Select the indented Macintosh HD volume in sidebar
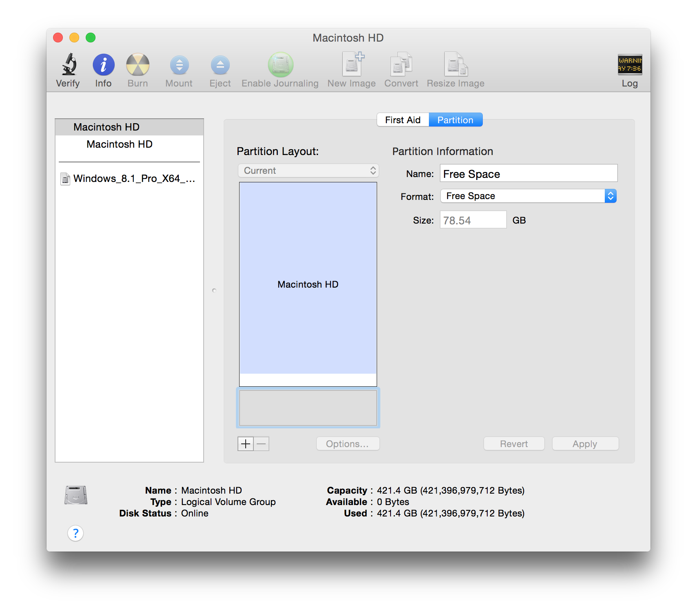 pos(129,144)
